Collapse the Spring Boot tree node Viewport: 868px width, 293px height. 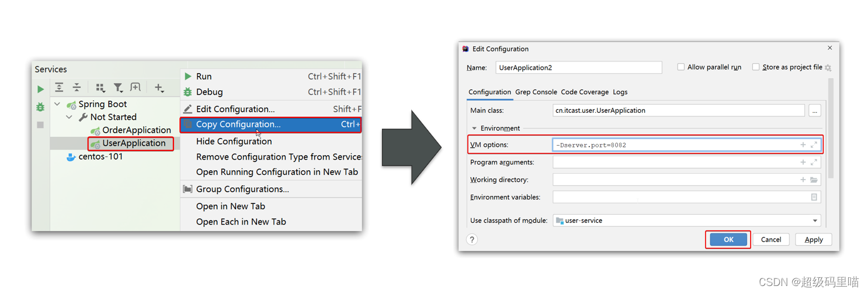coord(57,104)
